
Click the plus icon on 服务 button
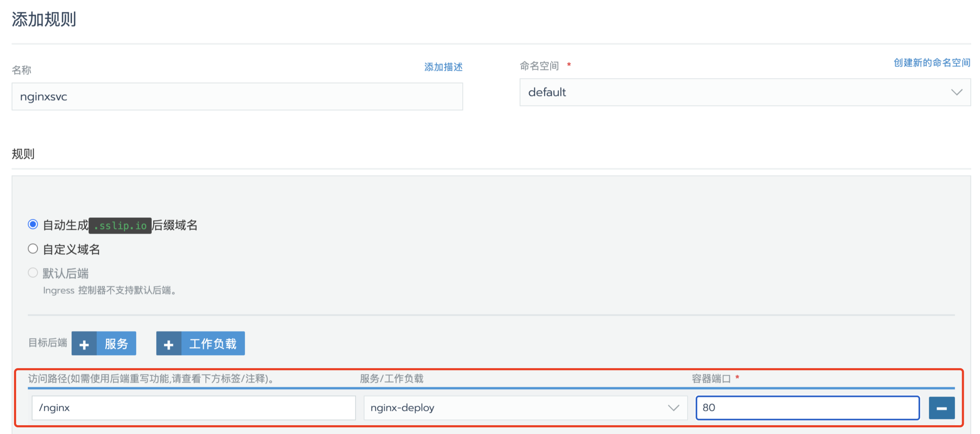click(84, 344)
